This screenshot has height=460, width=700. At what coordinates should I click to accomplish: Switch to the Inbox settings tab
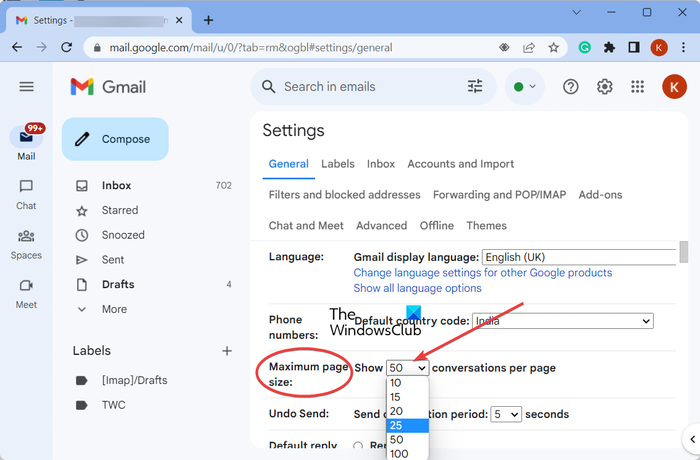pyautogui.click(x=381, y=164)
